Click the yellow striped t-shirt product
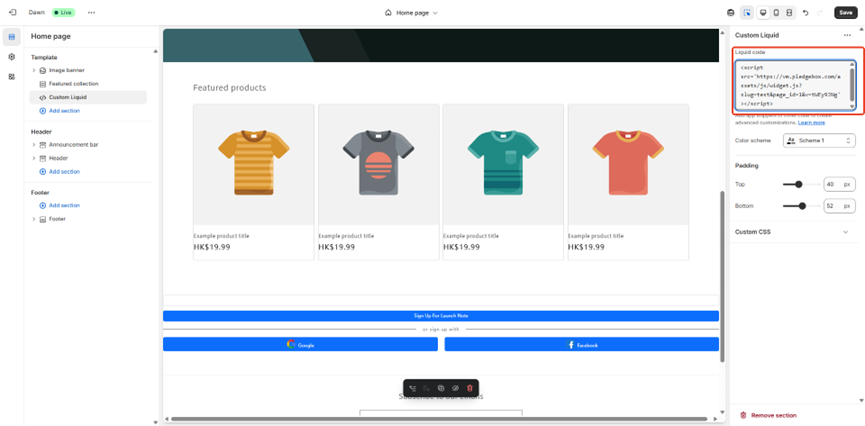This screenshot has height=426, width=865. coord(254,162)
